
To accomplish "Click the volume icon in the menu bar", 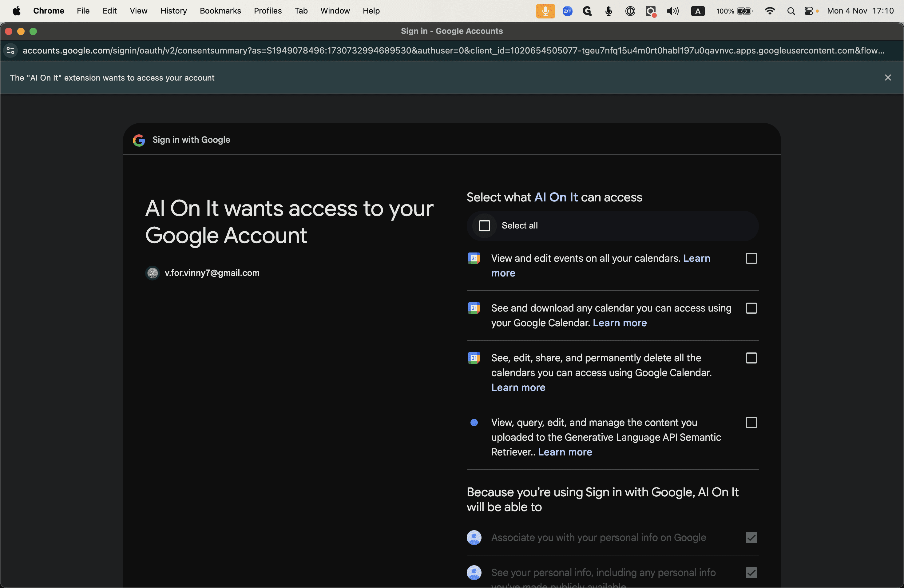I will click(x=673, y=11).
